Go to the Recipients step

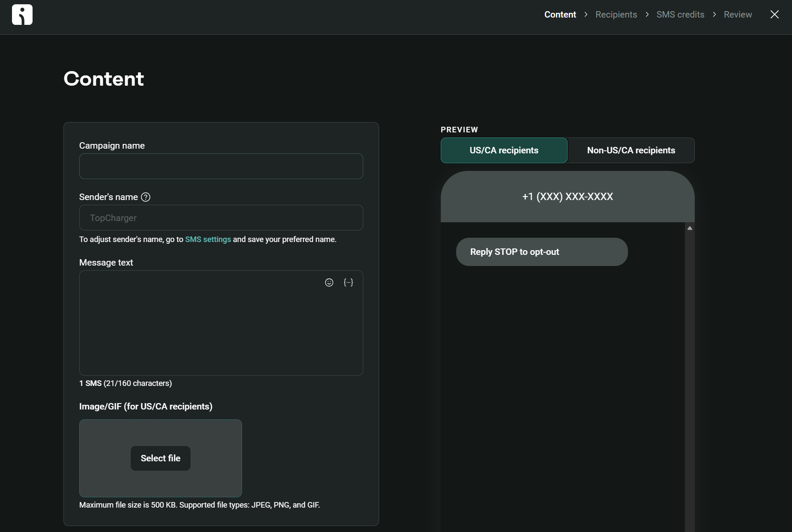click(x=616, y=15)
